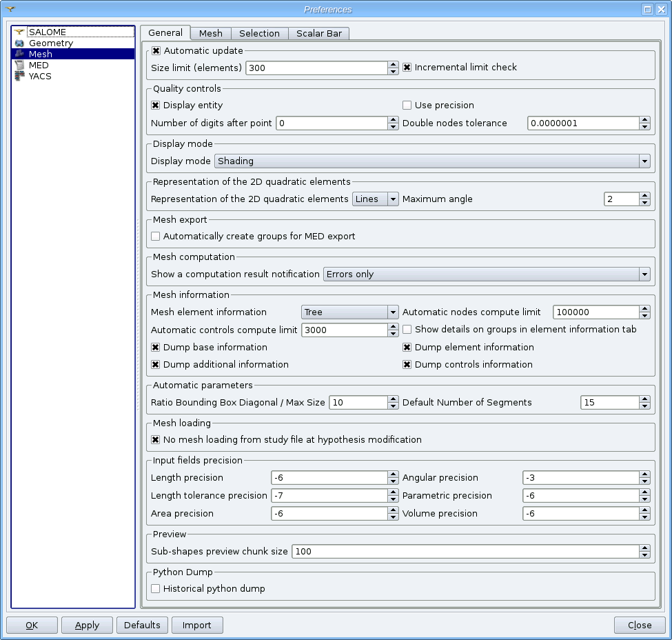Viewport: 672px width, 640px height.
Task: Decrease the Number of digits after point
Action: (393, 126)
